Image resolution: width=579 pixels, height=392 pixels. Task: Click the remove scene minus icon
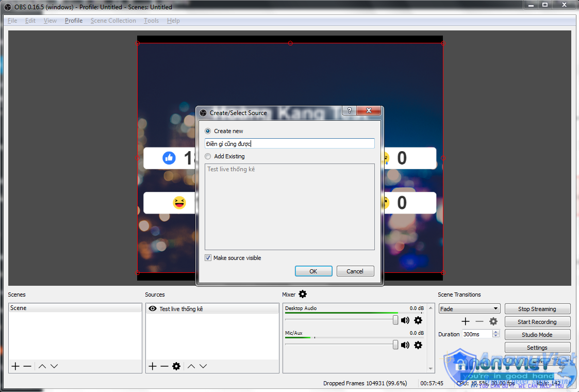(x=27, y=366)
